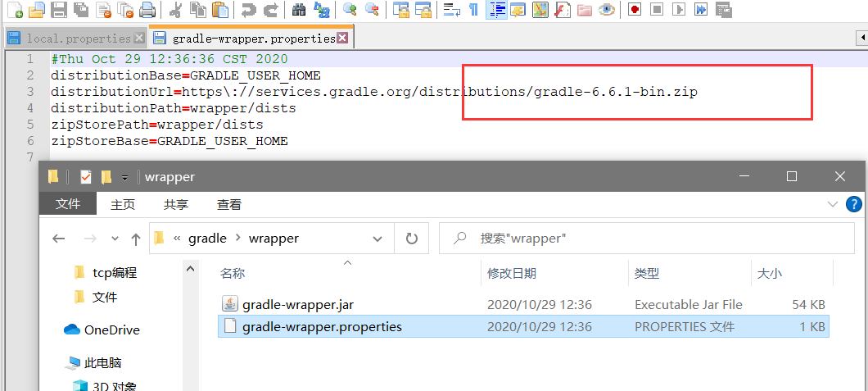868x391 pixels.
Task: Undo the last edit
Action: tap(249, 9)
